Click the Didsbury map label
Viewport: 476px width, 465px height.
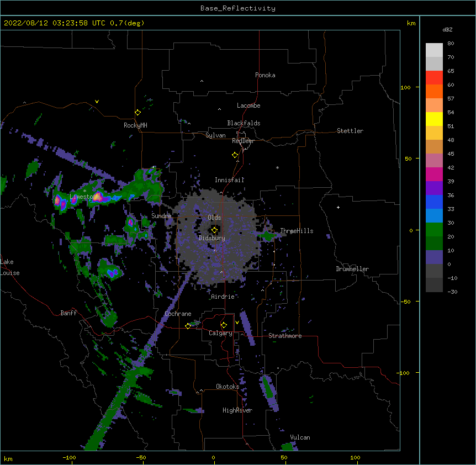coord(212,238)
